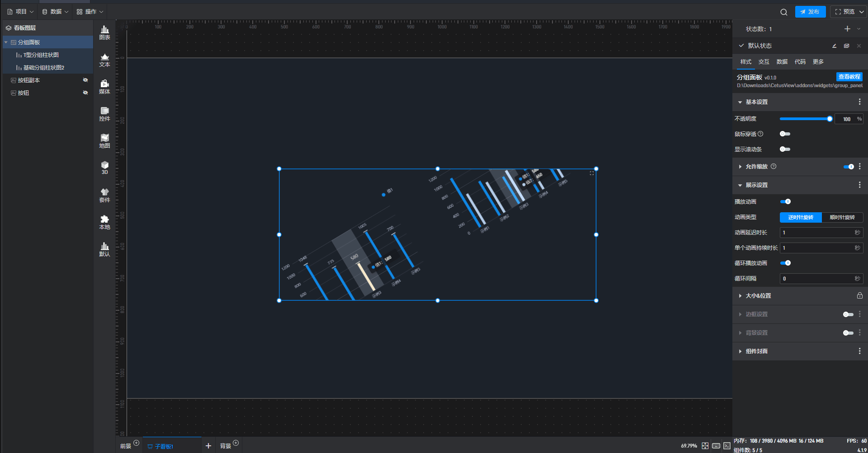Open the keyboard shortcuts icon
The width and height of the screenshot is (868, 453).
(716, 446)
